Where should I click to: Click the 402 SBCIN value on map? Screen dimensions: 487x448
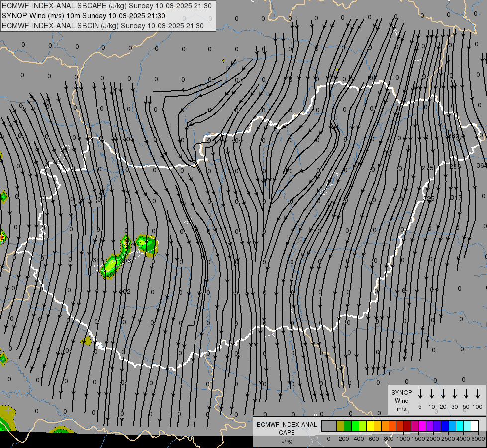tap(125, 292)
